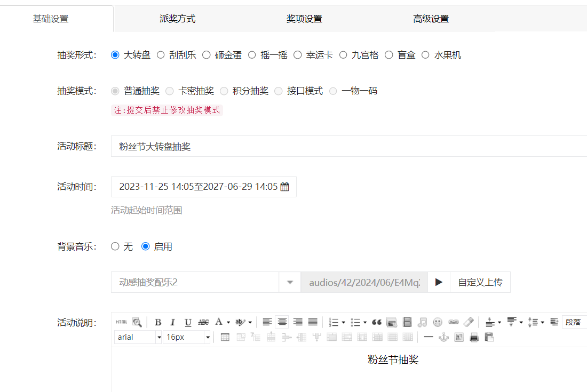Viewport: 587px width, 392px height.
Task: Insert an image via multi-image icon
Action: pyautogui.click(x=392, y=322)
